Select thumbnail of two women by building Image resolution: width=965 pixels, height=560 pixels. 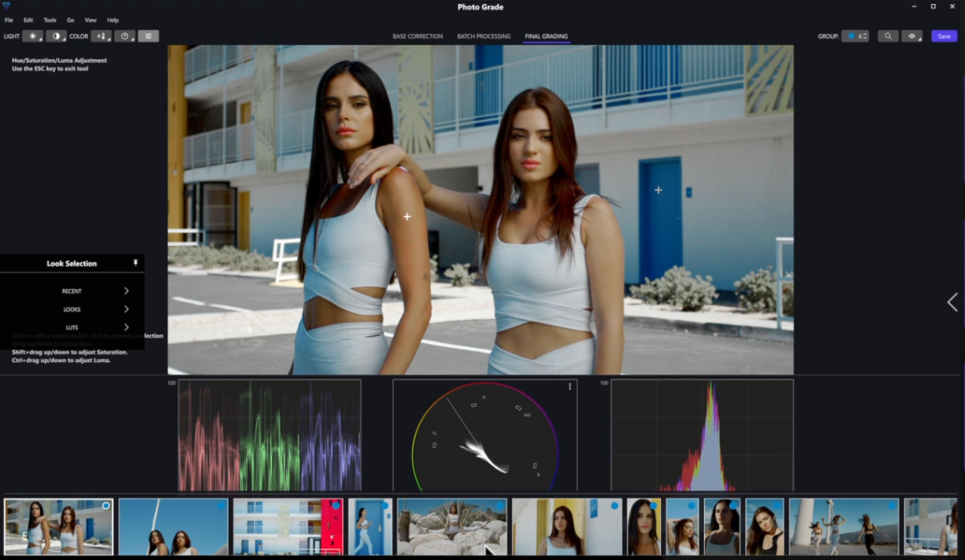click(58, 527)
